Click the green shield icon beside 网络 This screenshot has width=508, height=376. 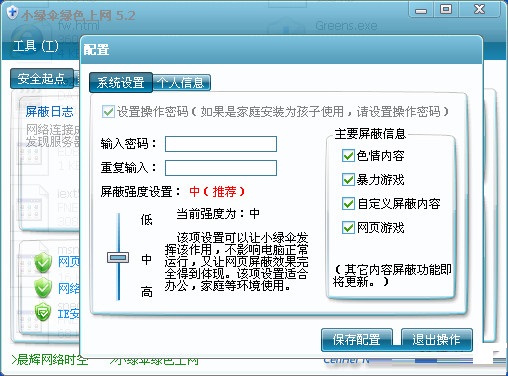coord(43,288)
